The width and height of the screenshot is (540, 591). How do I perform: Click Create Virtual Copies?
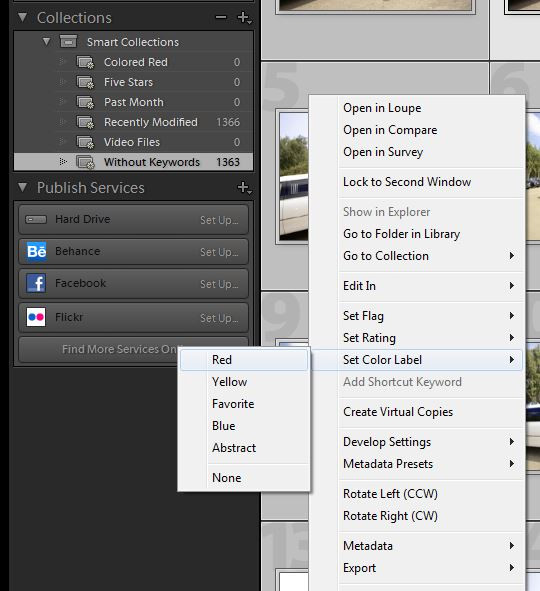417,412
